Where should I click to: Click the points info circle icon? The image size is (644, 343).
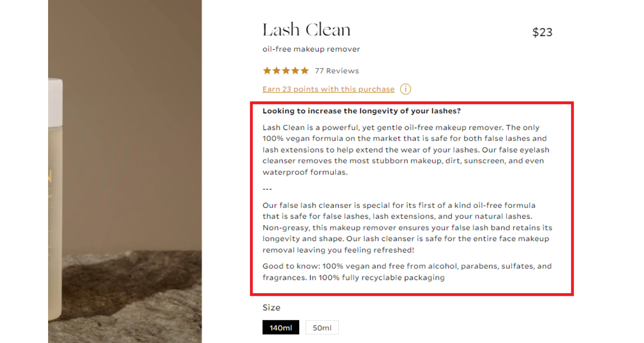click(405, 89)
